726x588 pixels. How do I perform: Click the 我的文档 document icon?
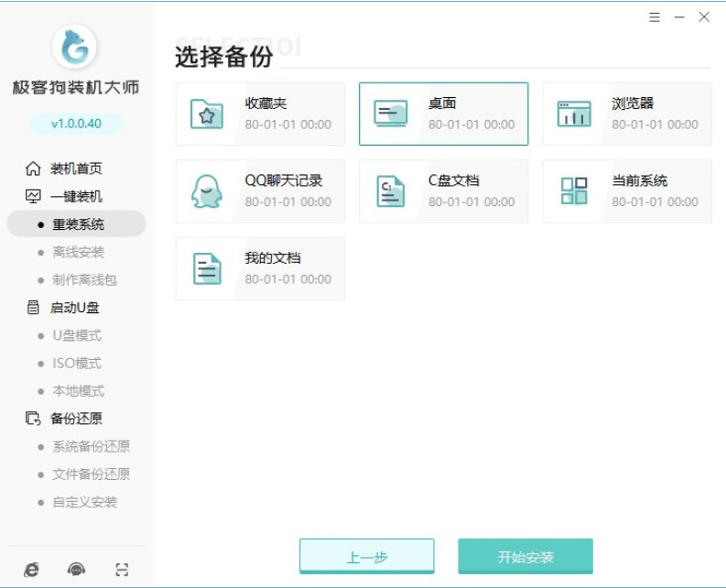pyautogui.click(x=207, y=268)
